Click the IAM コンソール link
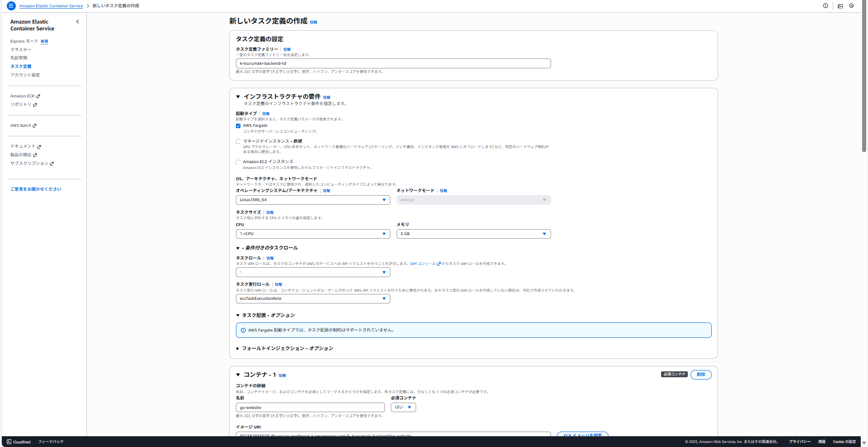Screen dimensions: 868x447 click(423, 264)
